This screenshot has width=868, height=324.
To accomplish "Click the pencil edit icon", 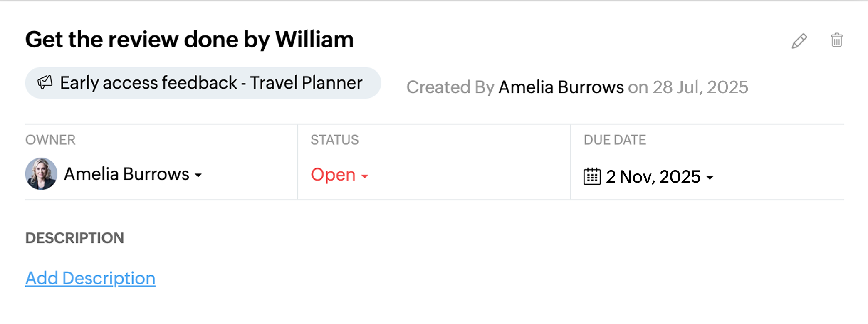I will click(799, 41).
